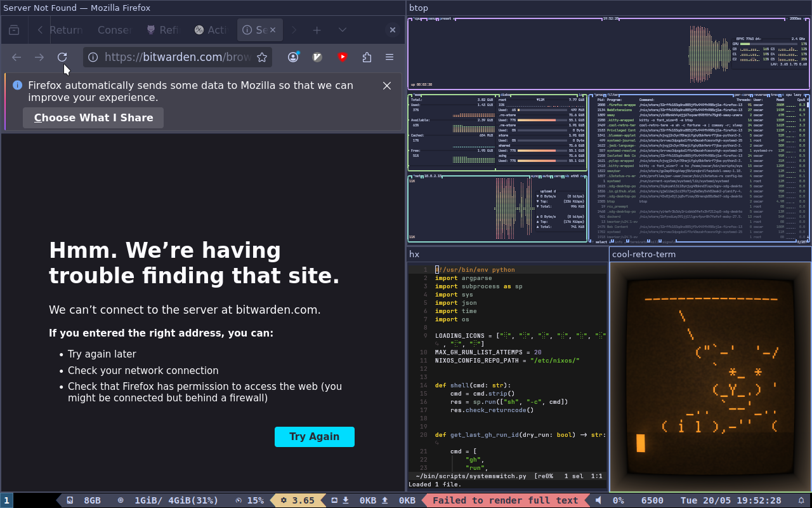Click the 'Try again later' suggestion text

point(102,354)
